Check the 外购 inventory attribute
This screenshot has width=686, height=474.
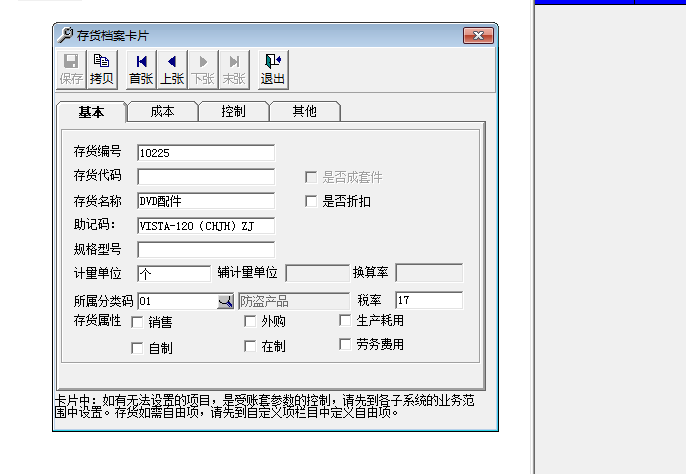click(250, 322)
